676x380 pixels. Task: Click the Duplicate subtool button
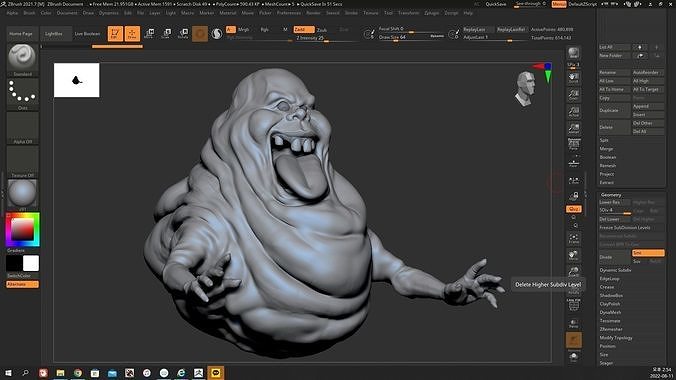[614, 110]
